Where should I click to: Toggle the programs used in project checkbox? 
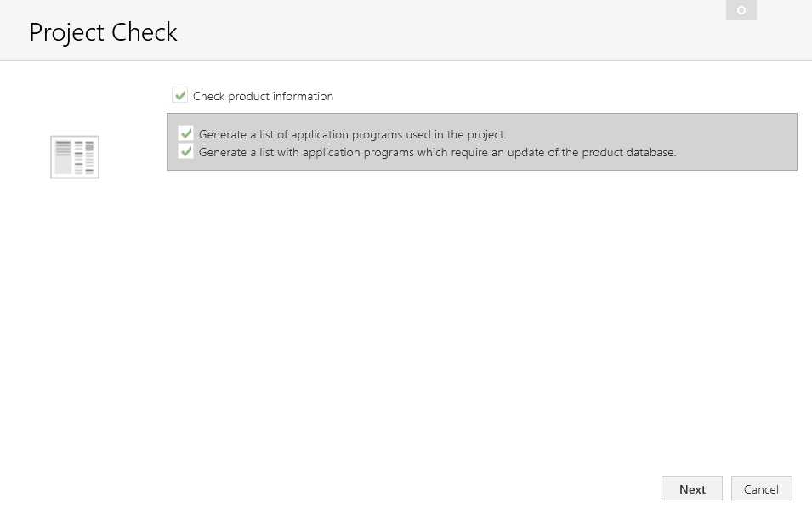point(186,133)
